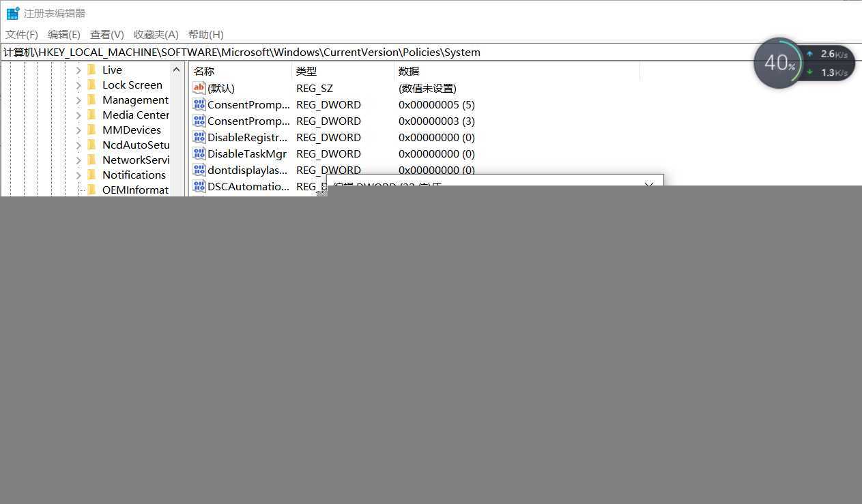The height and width of the screenshot is (504, 862).
Task: Open the 编辑(E) menu
Action: pyautogui.click(x=64, y=34)
